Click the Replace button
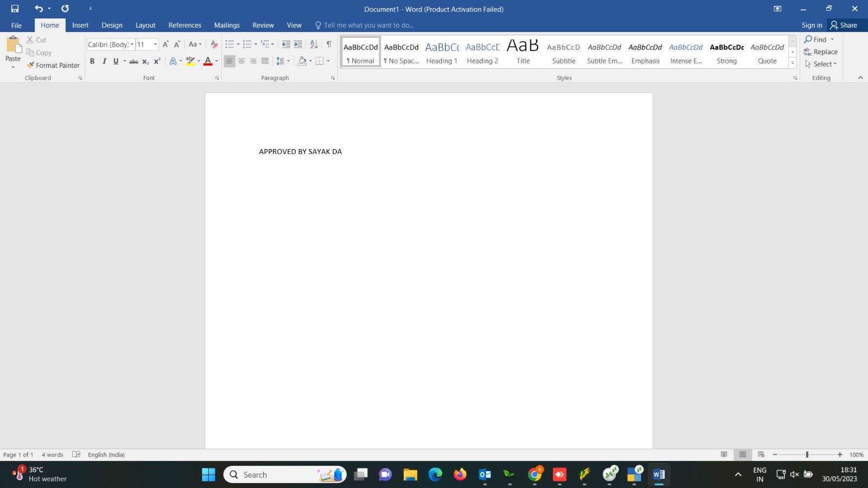 (x=820, y=52)
